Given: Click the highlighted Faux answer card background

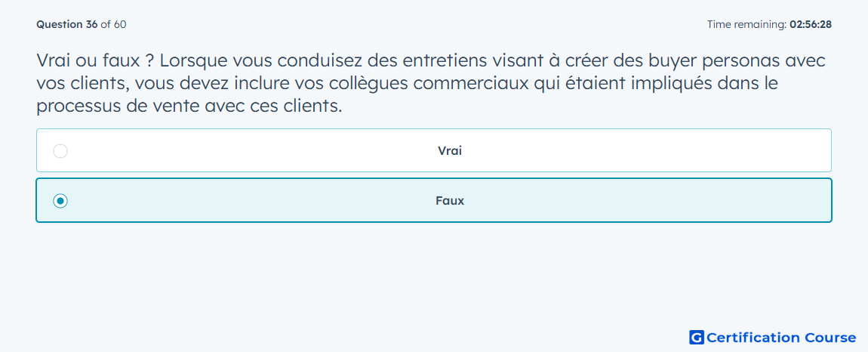Looking at the screenshot, I should pyautogui.click(x=434, y=201).
